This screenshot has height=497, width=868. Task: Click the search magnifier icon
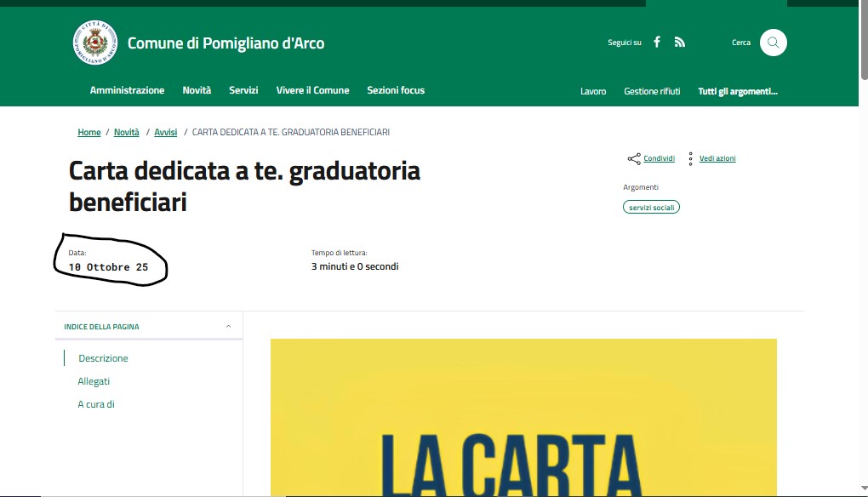[x=773, y=43]
